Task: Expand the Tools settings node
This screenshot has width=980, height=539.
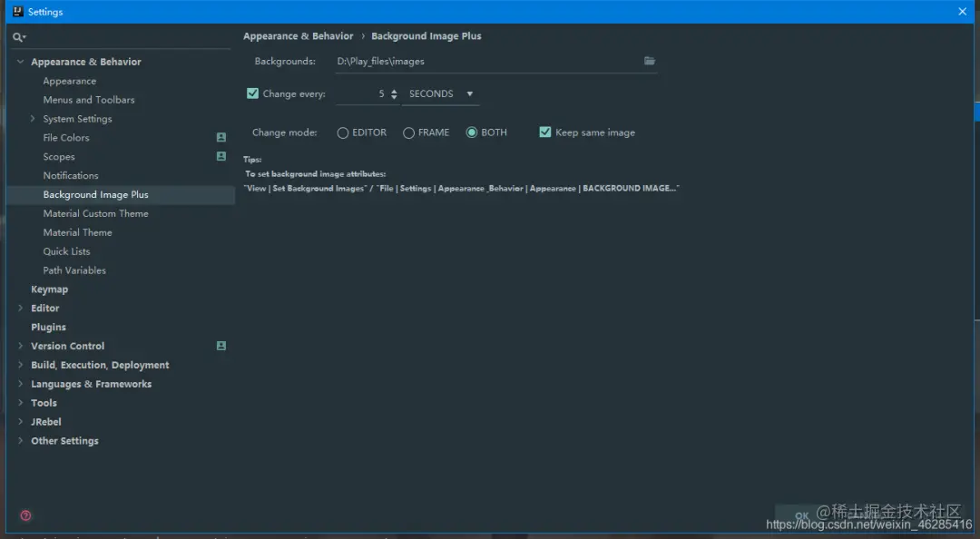Action: click(x=21, y=403)
